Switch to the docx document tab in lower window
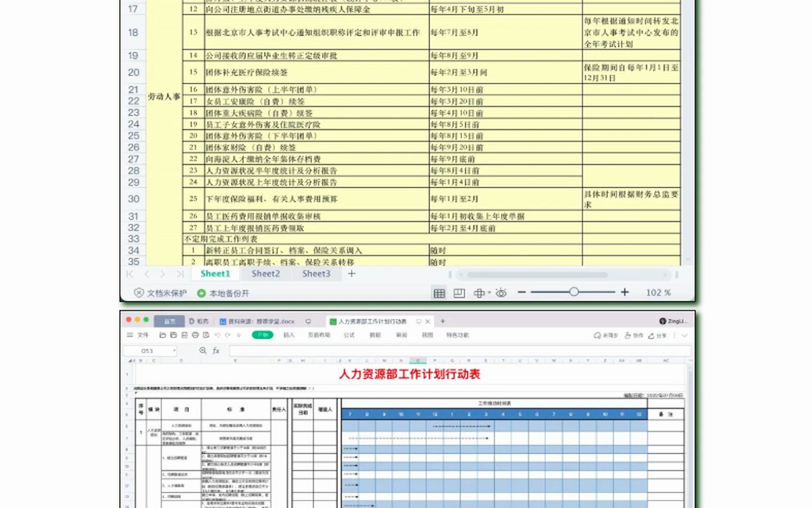The width and height of the screenshot is (812, 508). pyautogui.click(x=258, y=322)
